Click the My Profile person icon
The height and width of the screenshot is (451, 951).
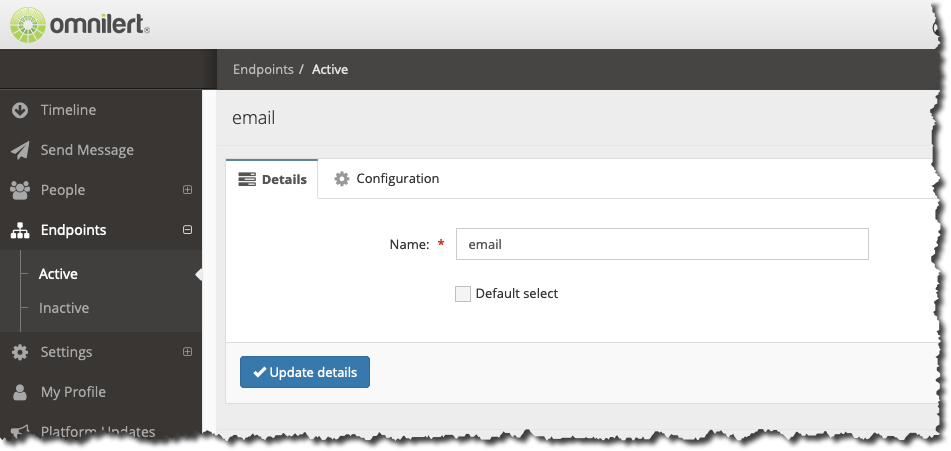click(20, 392)
